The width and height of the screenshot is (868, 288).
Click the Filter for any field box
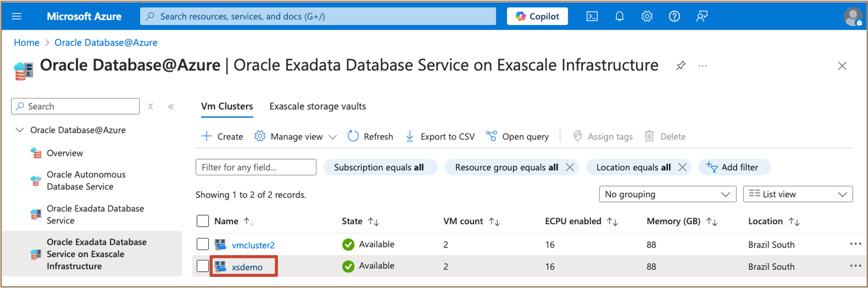click(x=256, y=167)
